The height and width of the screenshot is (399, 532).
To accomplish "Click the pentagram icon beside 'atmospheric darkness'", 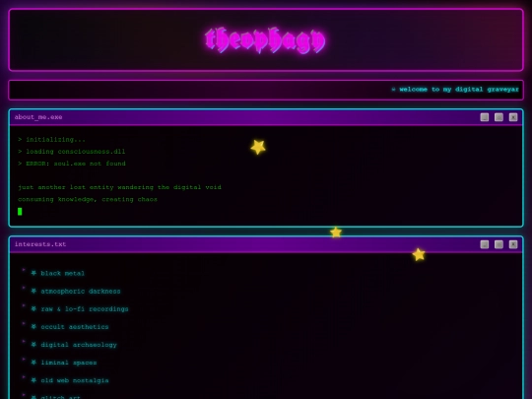I will tap(33, 291).
